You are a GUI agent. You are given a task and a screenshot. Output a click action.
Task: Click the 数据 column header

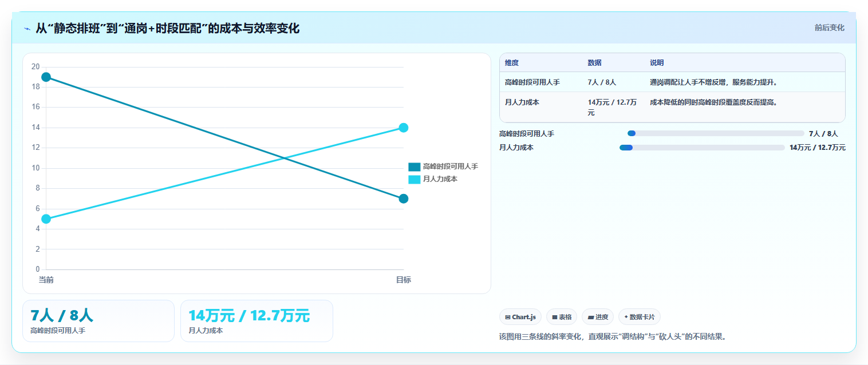pos(594,63)
